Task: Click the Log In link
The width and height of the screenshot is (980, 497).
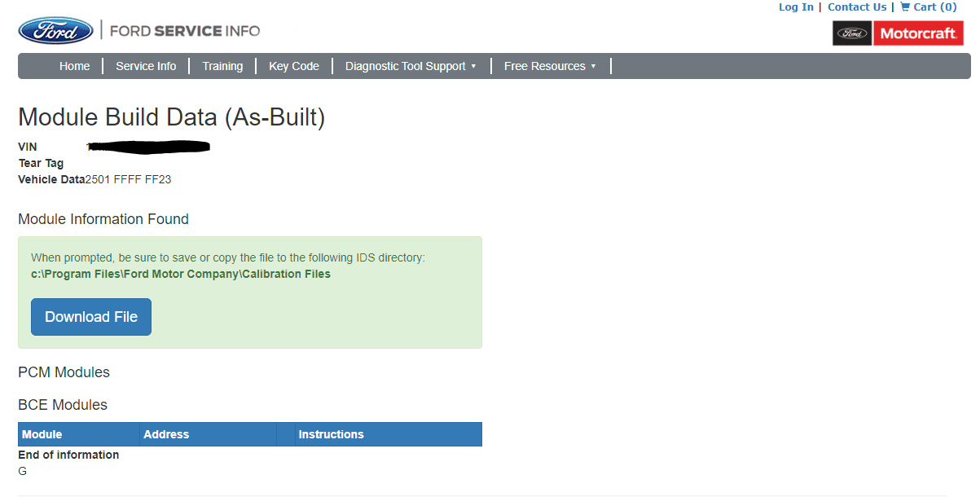Action: (796, 7)
